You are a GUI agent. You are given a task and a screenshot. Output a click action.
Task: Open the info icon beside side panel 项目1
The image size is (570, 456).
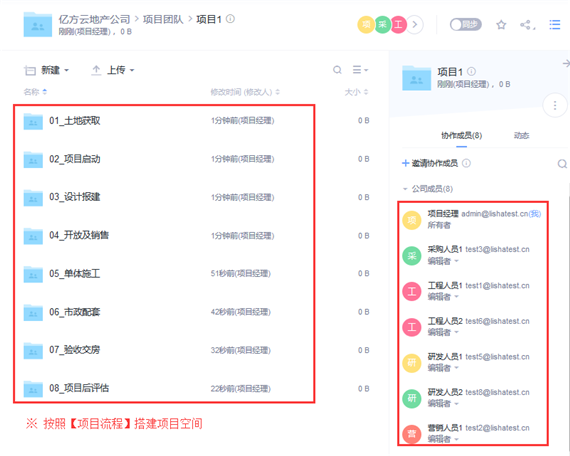point(471,71)
